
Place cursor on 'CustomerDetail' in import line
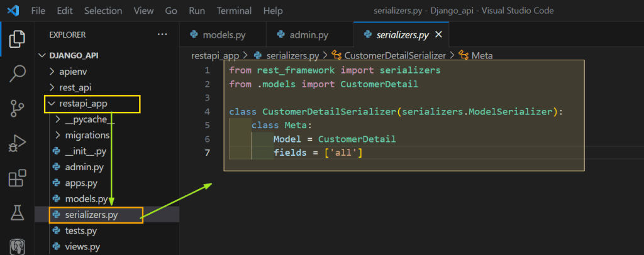(379, 84)
